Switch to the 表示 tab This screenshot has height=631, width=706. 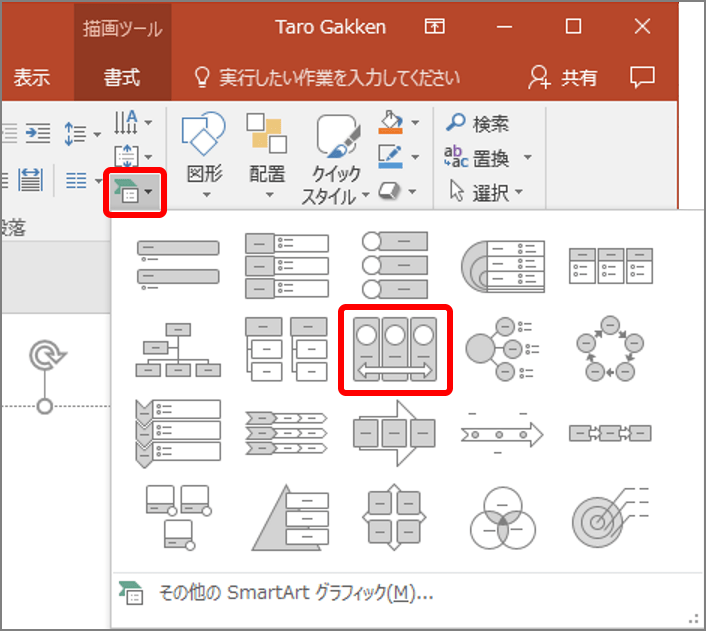[32, 77]
